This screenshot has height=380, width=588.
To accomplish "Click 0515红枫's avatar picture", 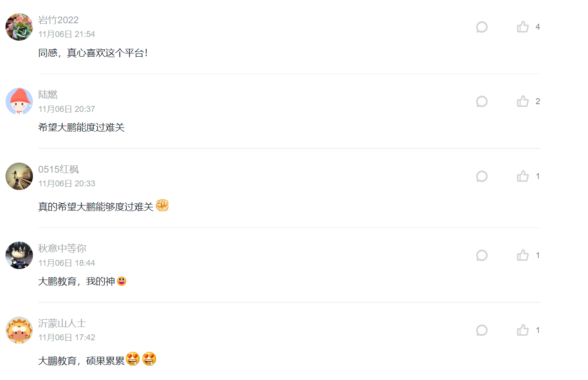I will click(19, 176).
